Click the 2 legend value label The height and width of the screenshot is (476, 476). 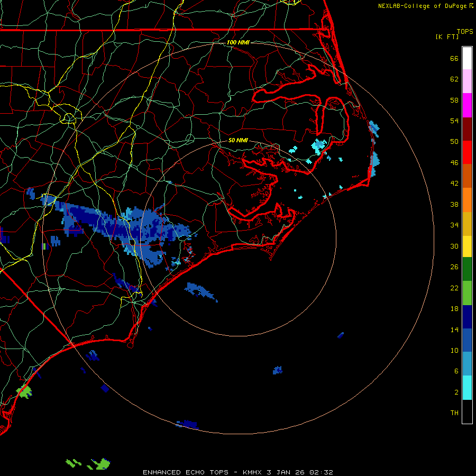point(456,392)
